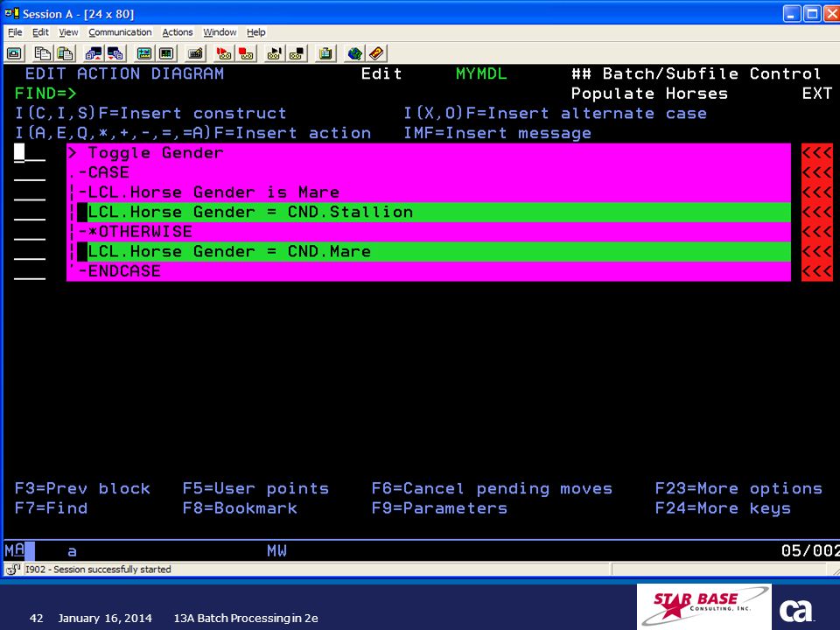Screen dimensions: 840x630
Task: Click the command field beside Horse Gender is Mare
Action: [x=30, y=192]
